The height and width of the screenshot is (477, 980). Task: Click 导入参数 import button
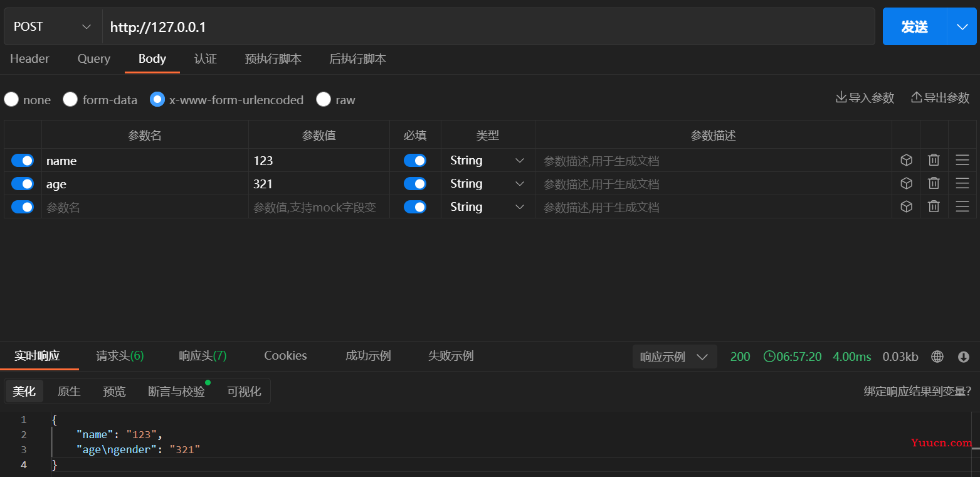tap(865, 98)
